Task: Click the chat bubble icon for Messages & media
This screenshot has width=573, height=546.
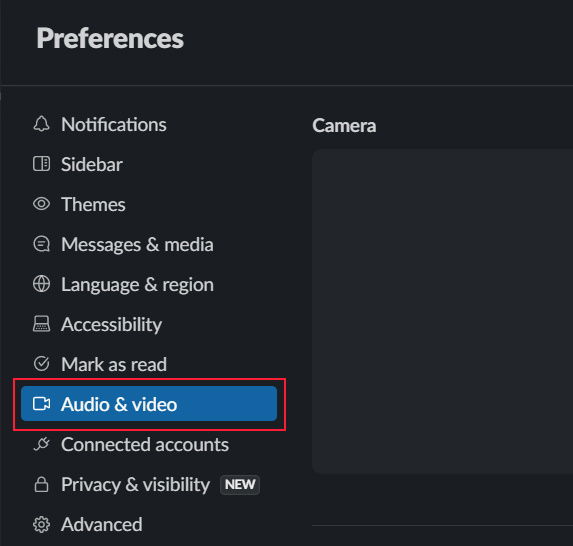Action: [41, 244]
